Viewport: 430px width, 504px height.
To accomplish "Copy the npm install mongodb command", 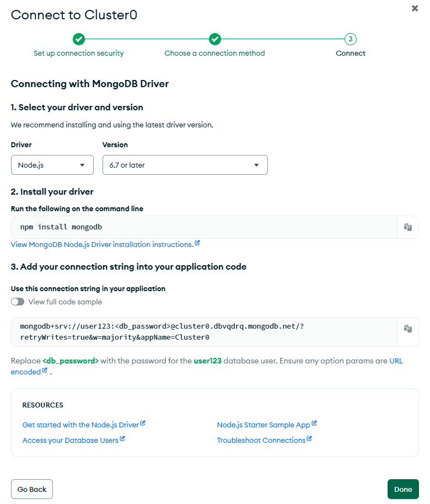I will pos(408,227).
